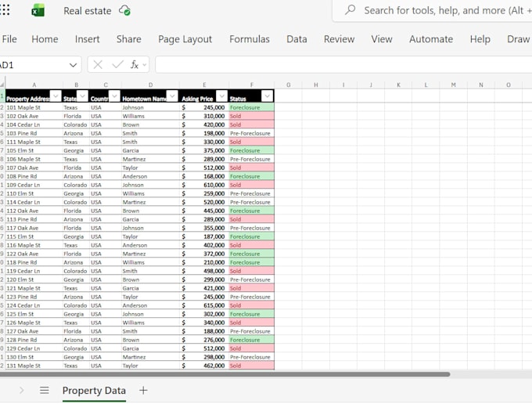This screenshot has height=404, width=532.
Task: Click the Real estate file name
Action: click(88, 11)
